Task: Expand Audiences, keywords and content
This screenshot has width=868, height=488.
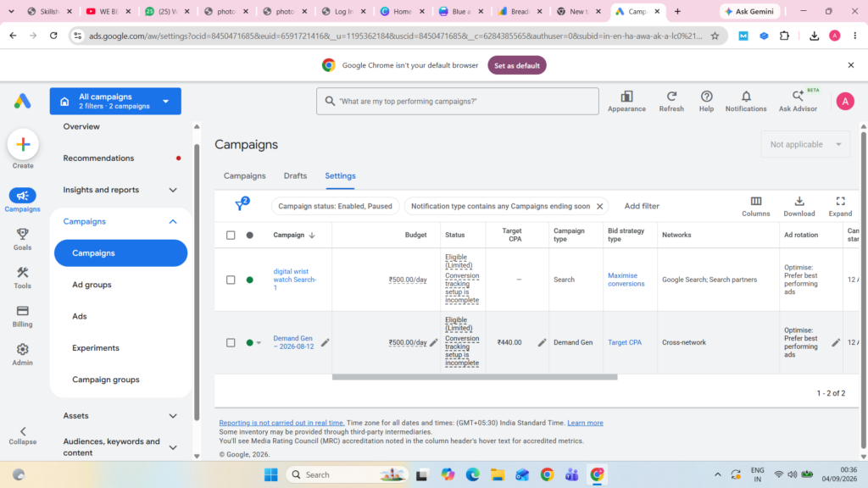Action: tap(173, 447)
